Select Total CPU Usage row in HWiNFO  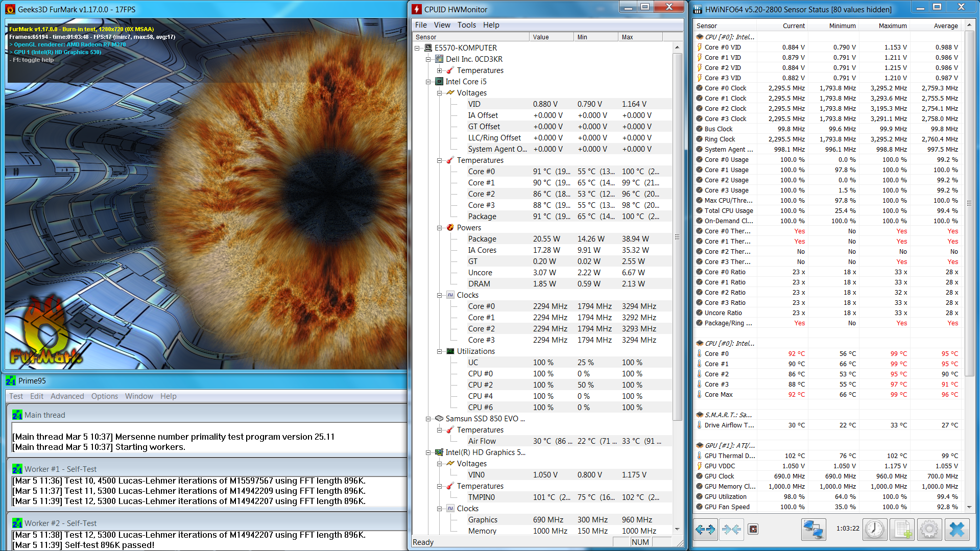coord(828,210)
